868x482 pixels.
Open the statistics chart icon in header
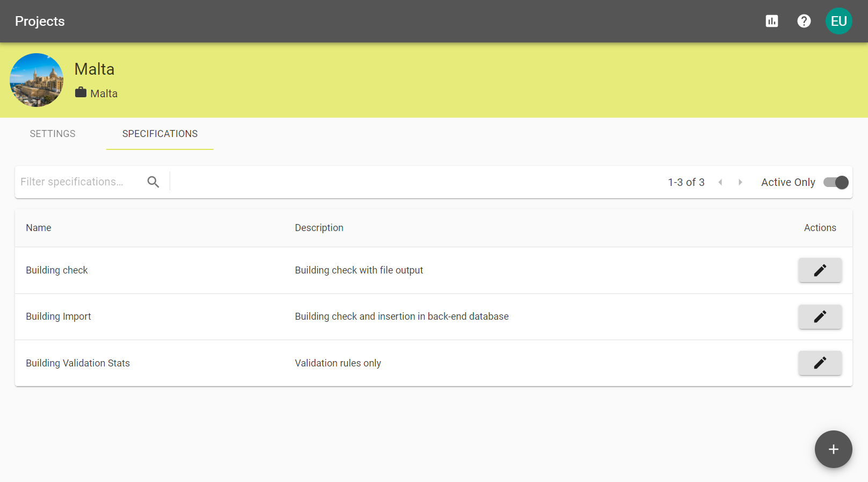point(771,21)
